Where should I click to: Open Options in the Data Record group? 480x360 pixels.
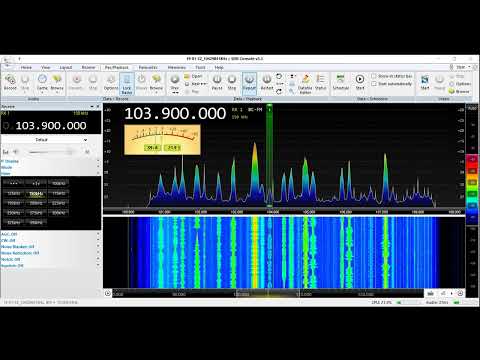[111, 82]
